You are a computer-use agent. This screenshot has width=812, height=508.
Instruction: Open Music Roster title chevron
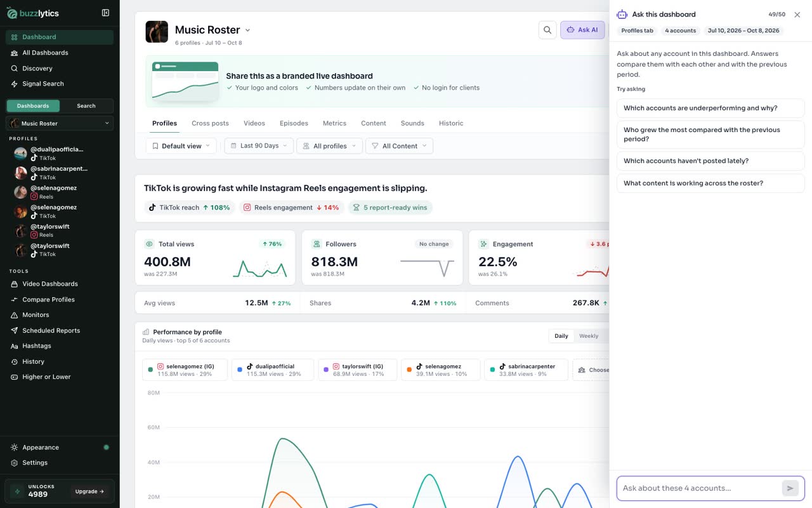pyautogui.click(x=247, y=30)
